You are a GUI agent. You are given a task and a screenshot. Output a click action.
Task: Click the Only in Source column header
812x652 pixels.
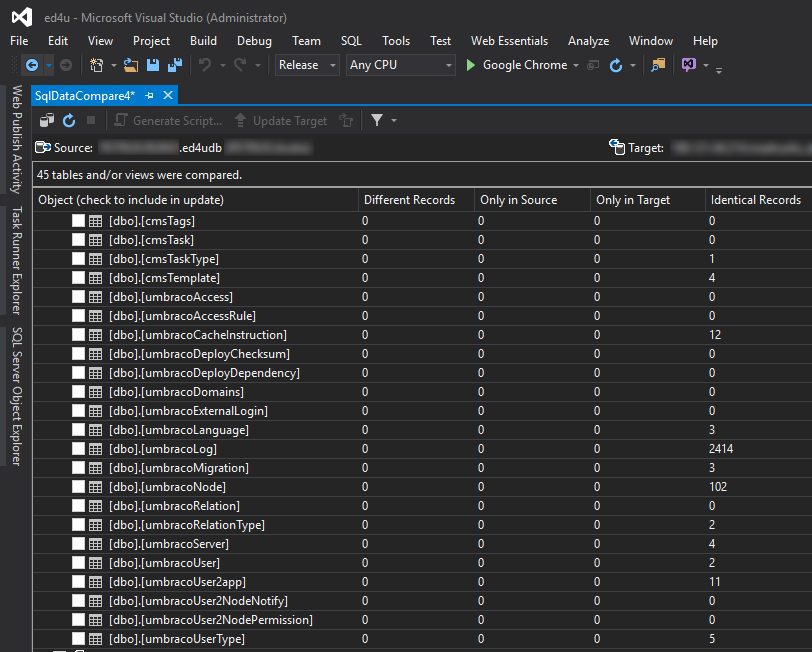tap(532, 200)
